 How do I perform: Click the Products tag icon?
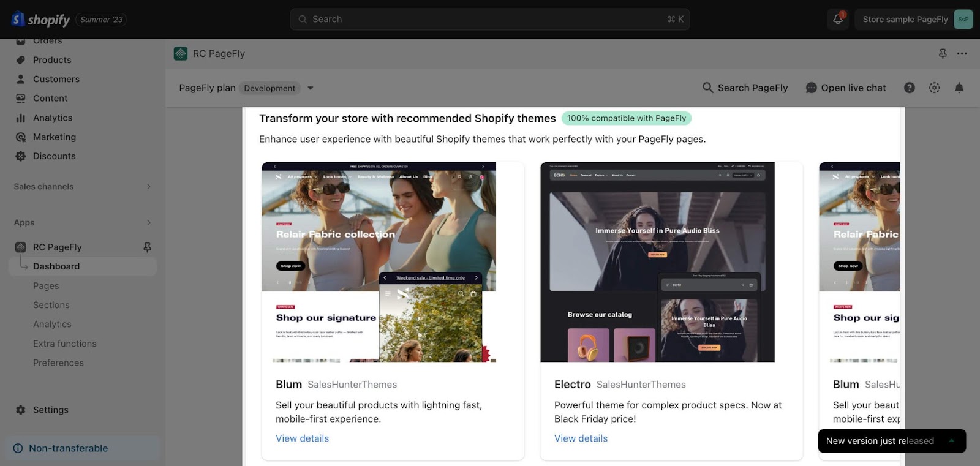tap(21, 60)
